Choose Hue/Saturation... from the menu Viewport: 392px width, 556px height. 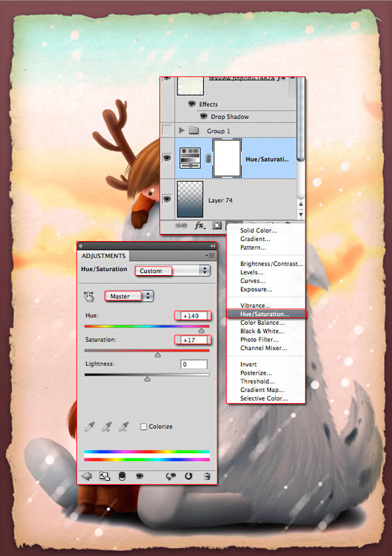click(266, 314)
